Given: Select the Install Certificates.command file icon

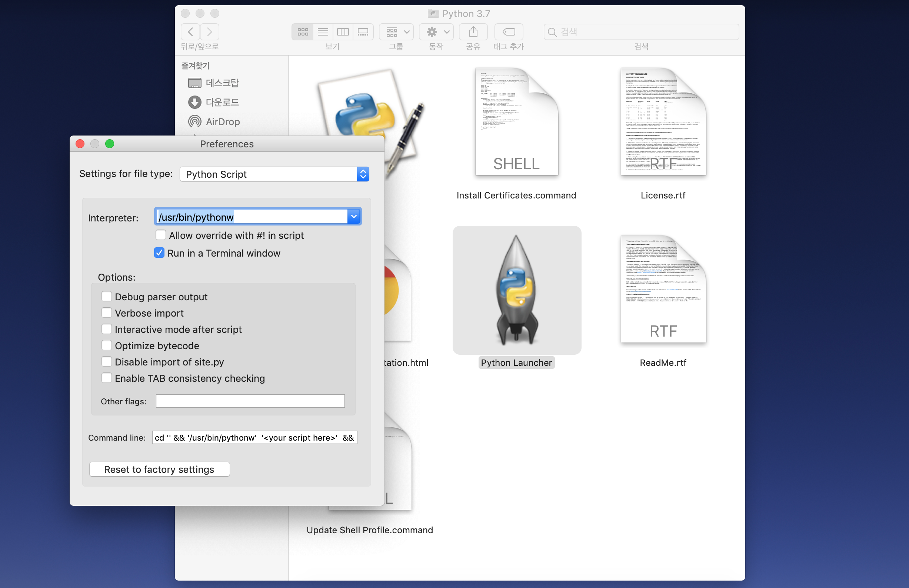Looking at the screenshot, I should coord(516,122).
